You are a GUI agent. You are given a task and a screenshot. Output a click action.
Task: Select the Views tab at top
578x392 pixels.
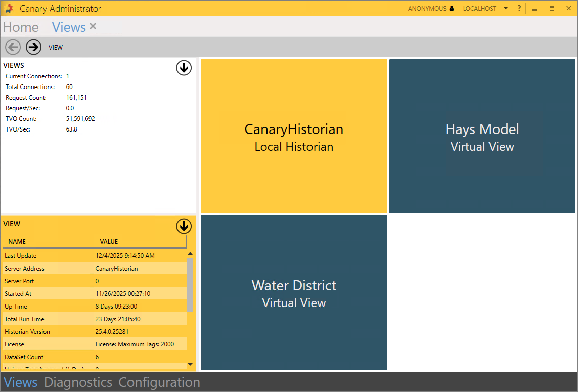coord(69,27)
